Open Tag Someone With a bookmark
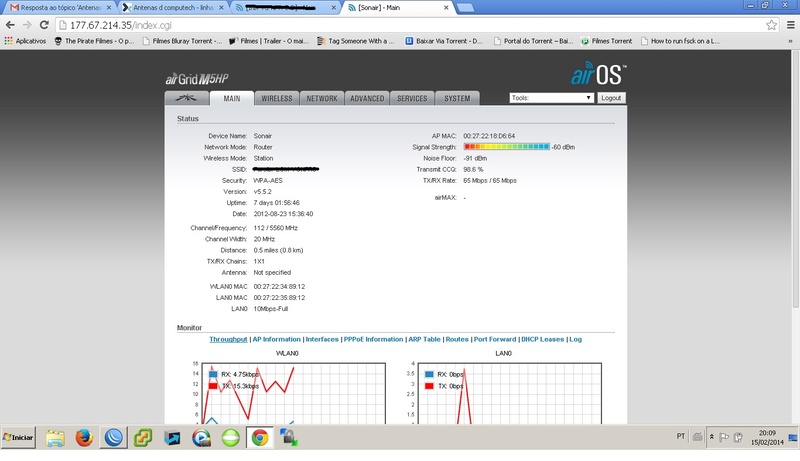Viewport: 800px width, 461px height. click(356, 41)
